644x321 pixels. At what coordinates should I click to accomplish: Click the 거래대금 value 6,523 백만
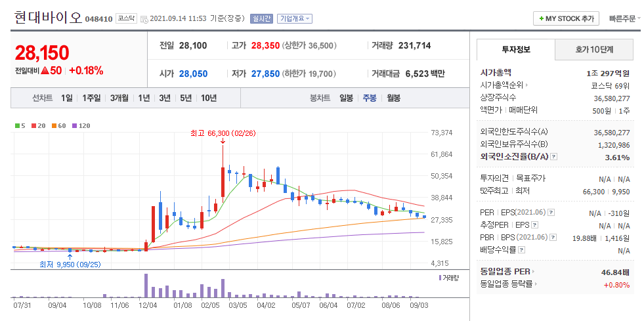(425, 74)
